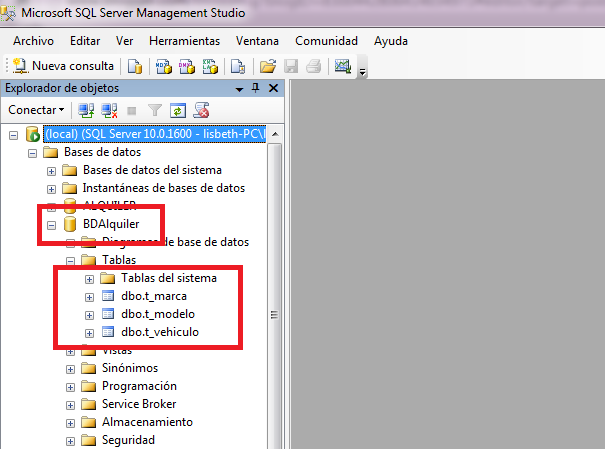The image size is (605, 449).
Task: Open the Object Explorer window position dropdown
Action: click(240, 88)
